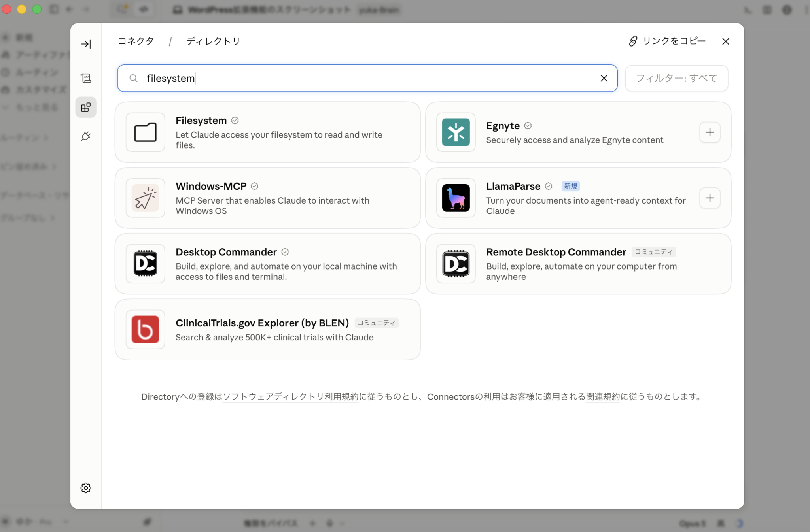810x532 pixels.
Task: Open the Egnyte card title
Action: click(503, 126)
